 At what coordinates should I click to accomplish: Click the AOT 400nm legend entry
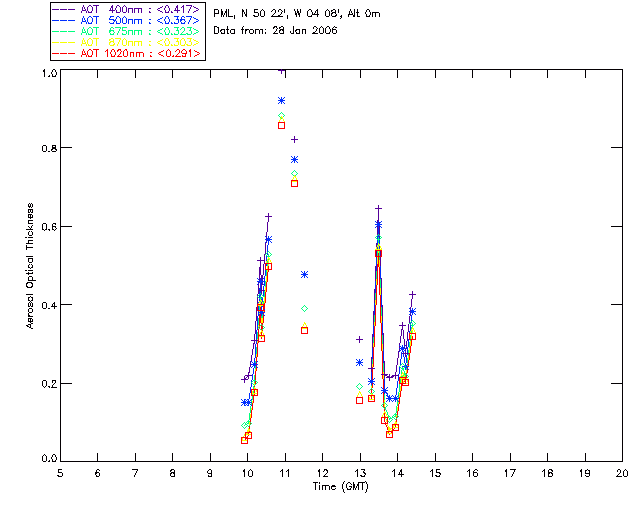coord(126,9)
